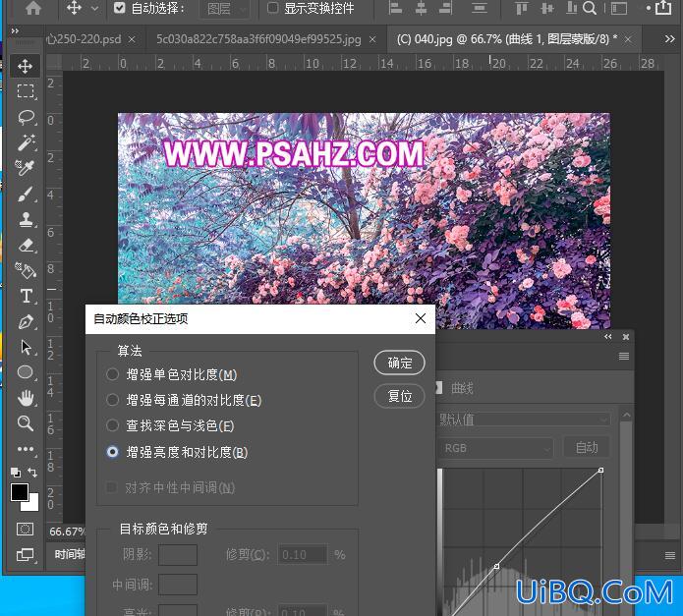
Task: Swap foreground and background colors
Action: (32, 473)
